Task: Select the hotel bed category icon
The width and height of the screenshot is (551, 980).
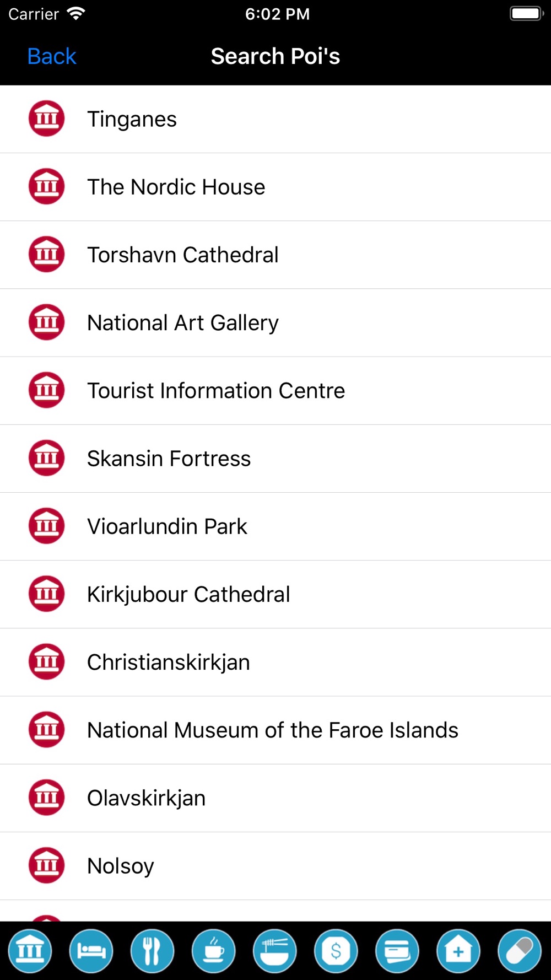Action: coord(91,951)
